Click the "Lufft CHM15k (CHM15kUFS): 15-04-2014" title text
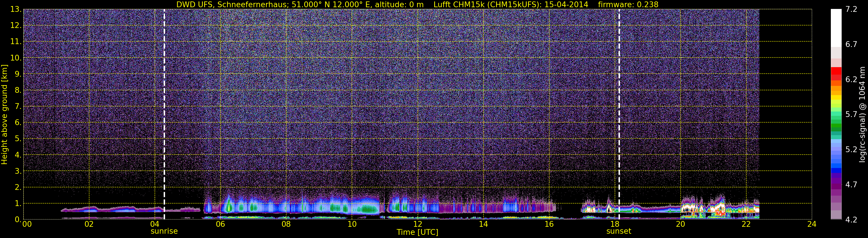Viewport: 868px width, 238px height. click(511, 4)
